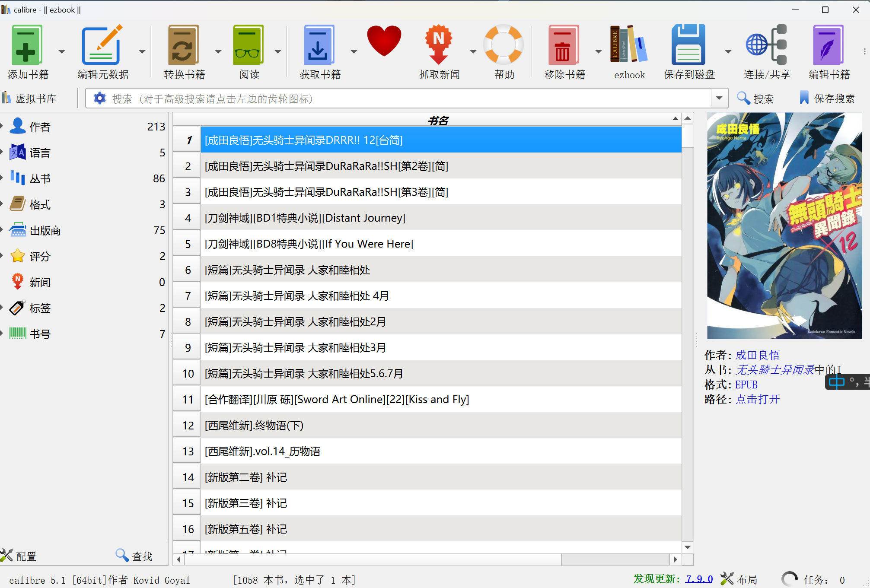Screen dimensions: 870x588
Task: Click the 抓取新闻 fetch news icon
Action: [439, 45]
